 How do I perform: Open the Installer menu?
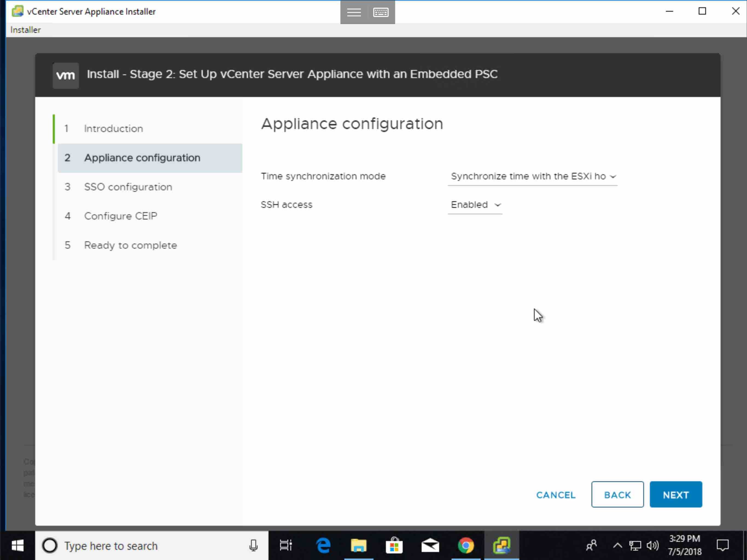click(26, 30)
